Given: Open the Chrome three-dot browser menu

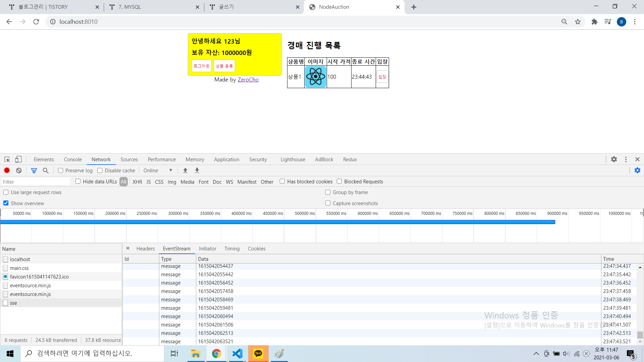Looking at the screenshot, I should pyautogui.click(x=635, y=22).
